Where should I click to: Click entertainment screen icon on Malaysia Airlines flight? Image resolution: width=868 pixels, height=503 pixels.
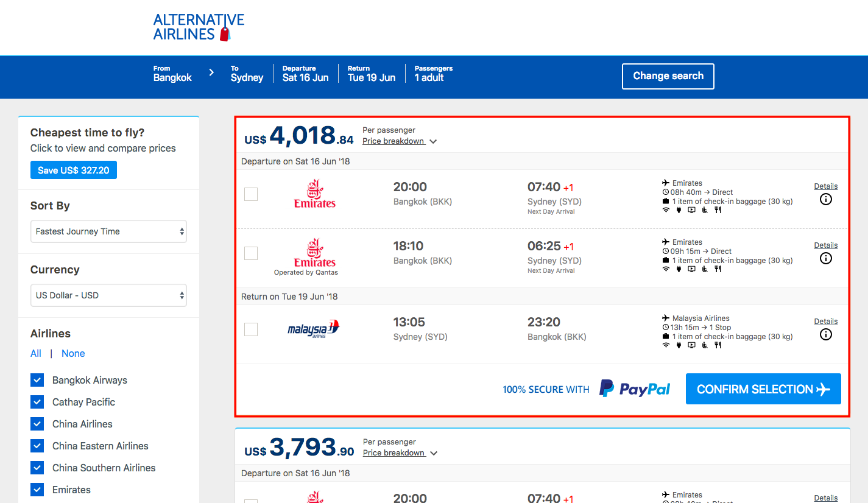691,345
